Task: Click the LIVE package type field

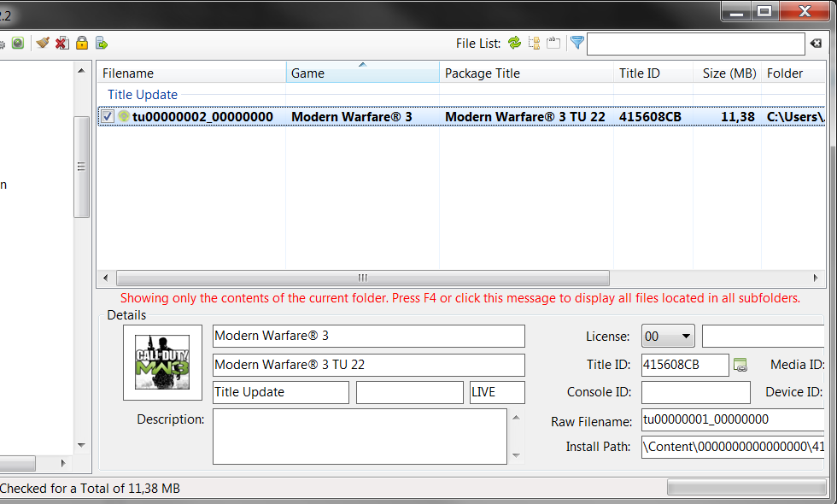Action: pos(497,392)
